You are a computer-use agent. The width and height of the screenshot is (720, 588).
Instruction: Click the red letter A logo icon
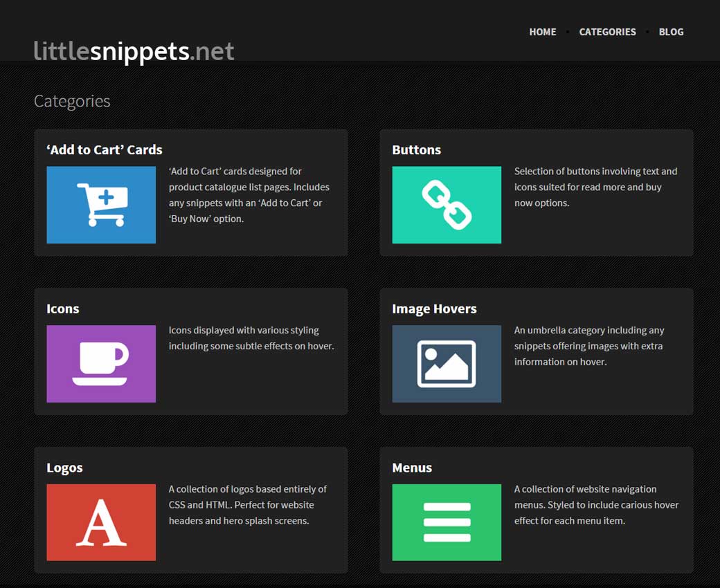101,522
